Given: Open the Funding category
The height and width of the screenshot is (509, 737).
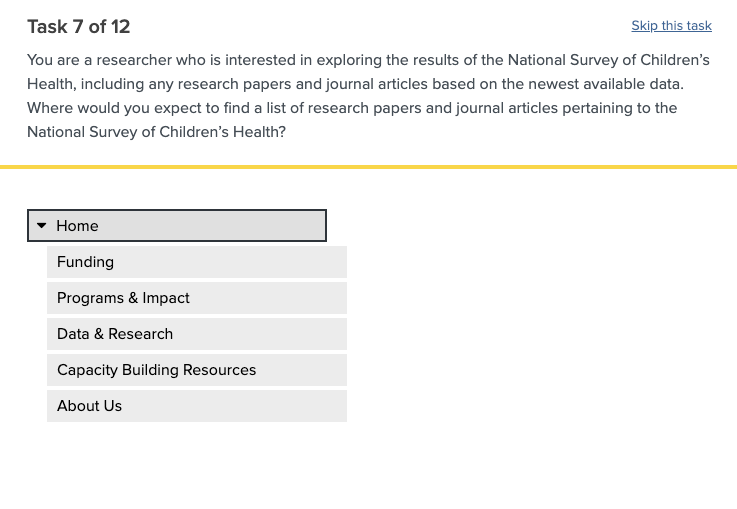Looking at the screenshot, I should [x=196, y=262].
